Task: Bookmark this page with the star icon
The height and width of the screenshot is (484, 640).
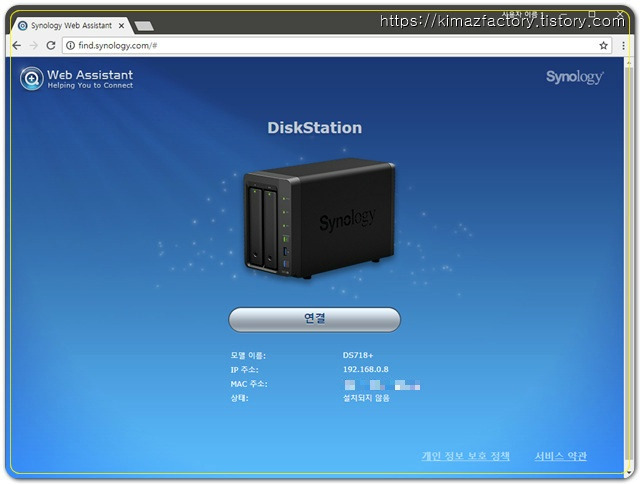Action: (x=604, y=46)
